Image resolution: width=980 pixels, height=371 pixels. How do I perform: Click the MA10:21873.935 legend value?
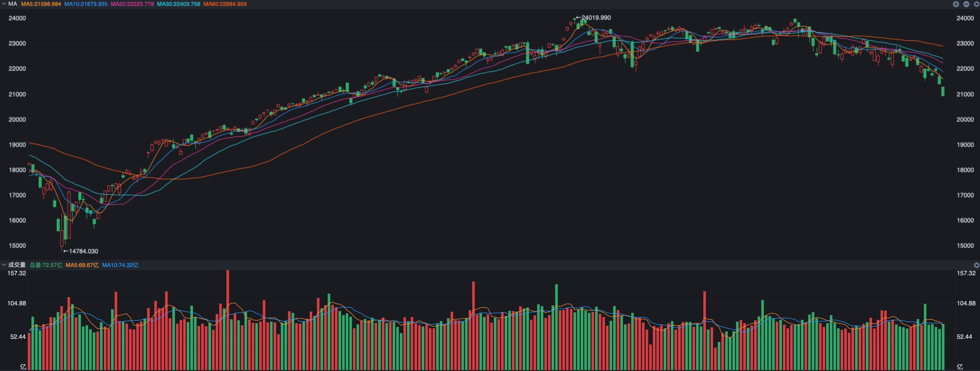coord(86,4)
